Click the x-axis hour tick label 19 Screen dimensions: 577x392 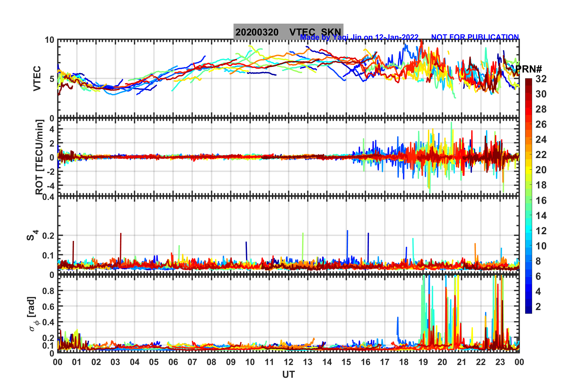coord(423,362)
